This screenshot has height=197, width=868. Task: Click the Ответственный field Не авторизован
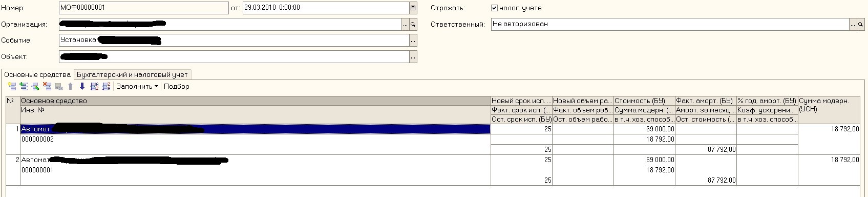[670, 24]
